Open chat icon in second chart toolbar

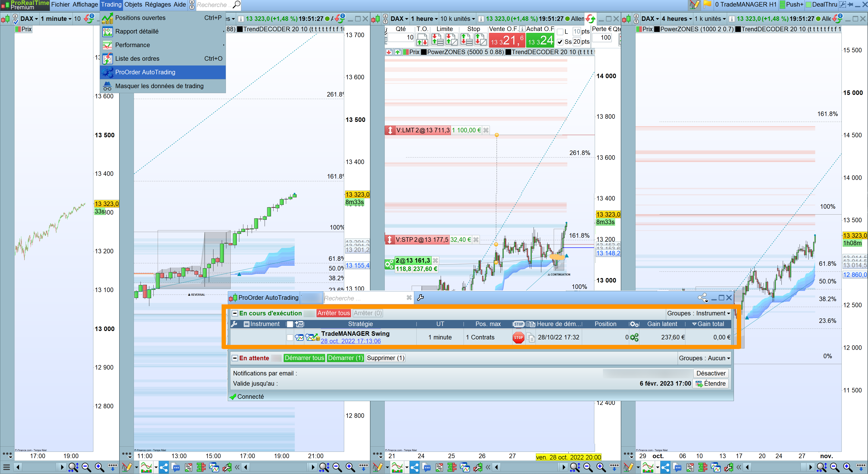[176, 467]
